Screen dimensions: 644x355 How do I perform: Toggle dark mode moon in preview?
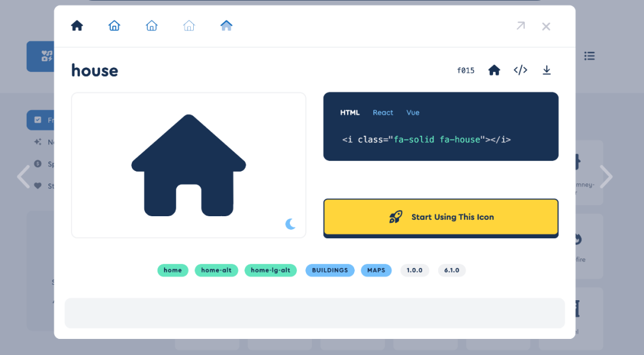290,224
